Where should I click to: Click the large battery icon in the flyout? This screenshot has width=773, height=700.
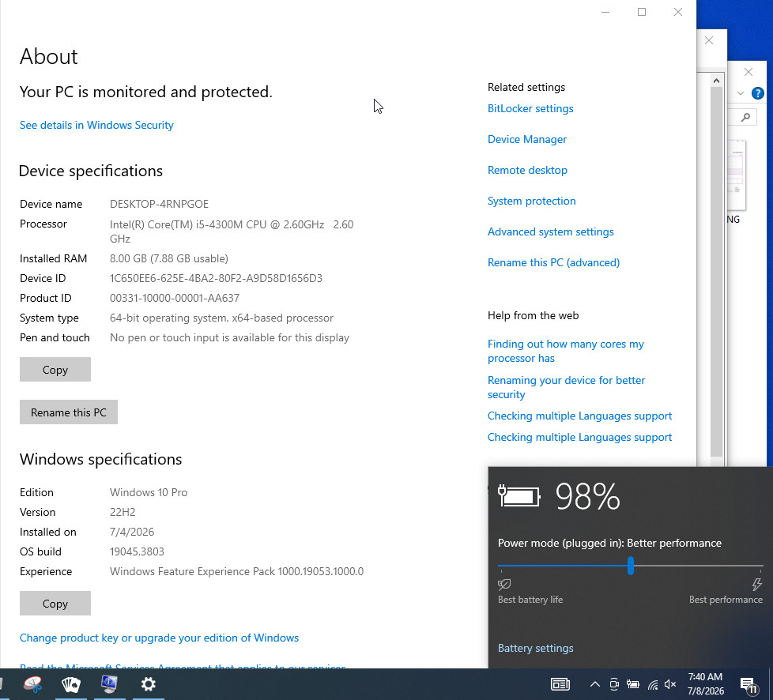click(519, 496)
